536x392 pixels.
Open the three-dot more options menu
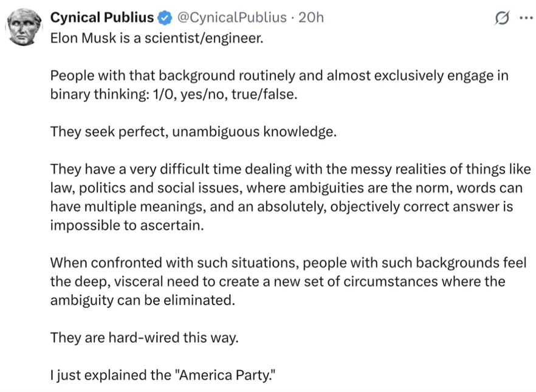(x=526, y=18)
